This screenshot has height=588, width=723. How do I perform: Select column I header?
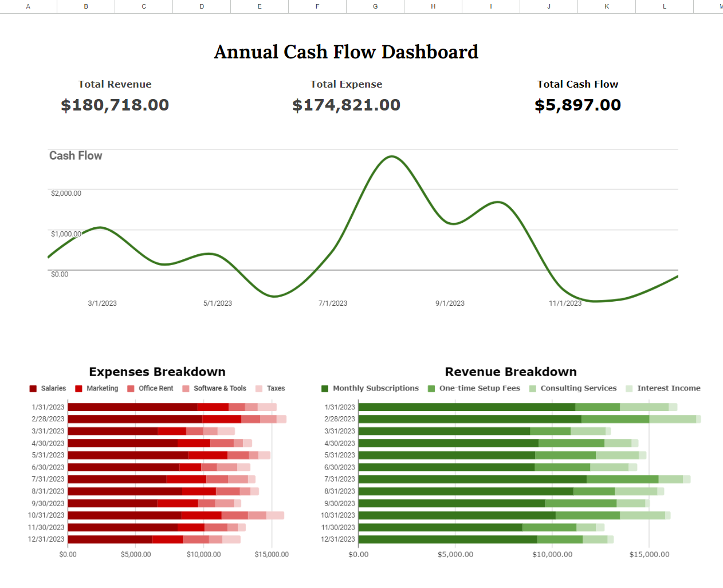point(491,6)
